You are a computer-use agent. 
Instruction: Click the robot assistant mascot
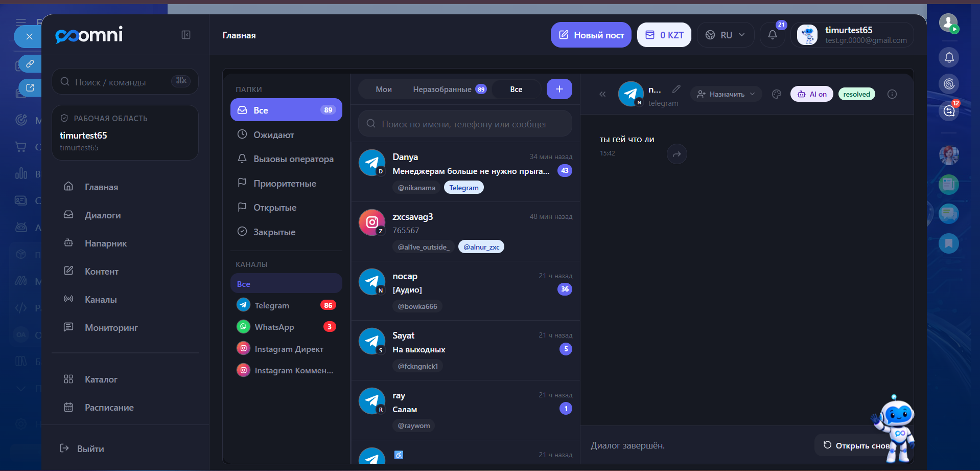point(895,429)
